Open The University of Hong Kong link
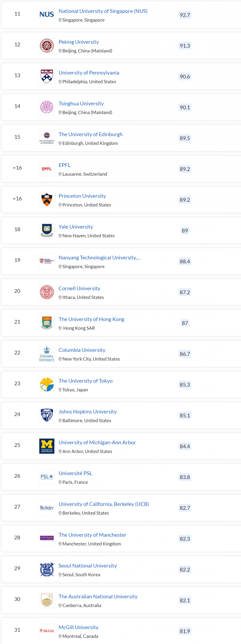This screenshot has height=644, width=241. pos(91,319)
